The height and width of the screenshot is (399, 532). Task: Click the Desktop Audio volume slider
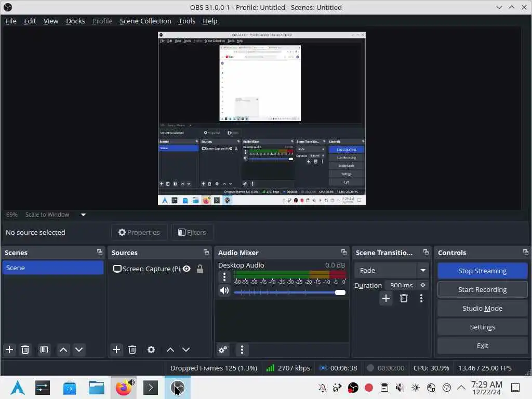pos(289,292)
